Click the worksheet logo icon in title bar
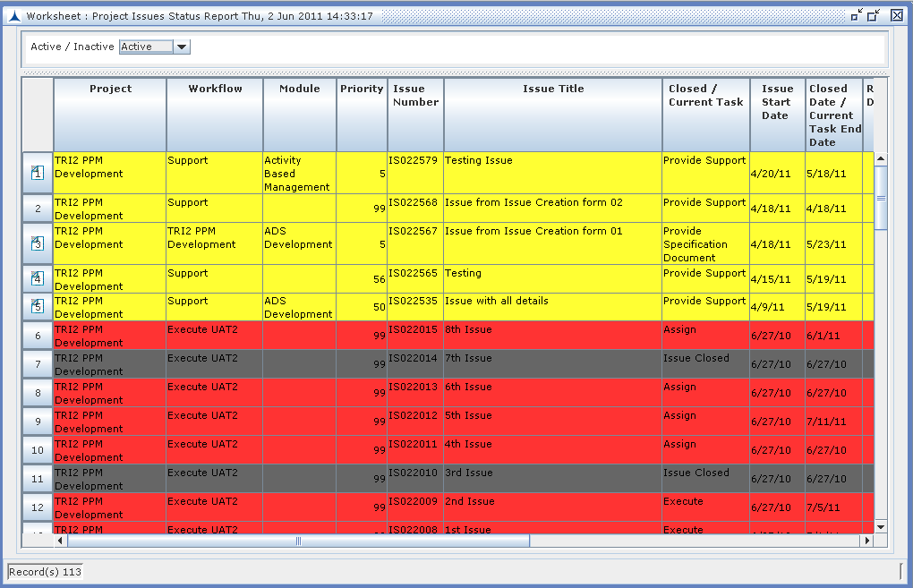 pos(13,16)
